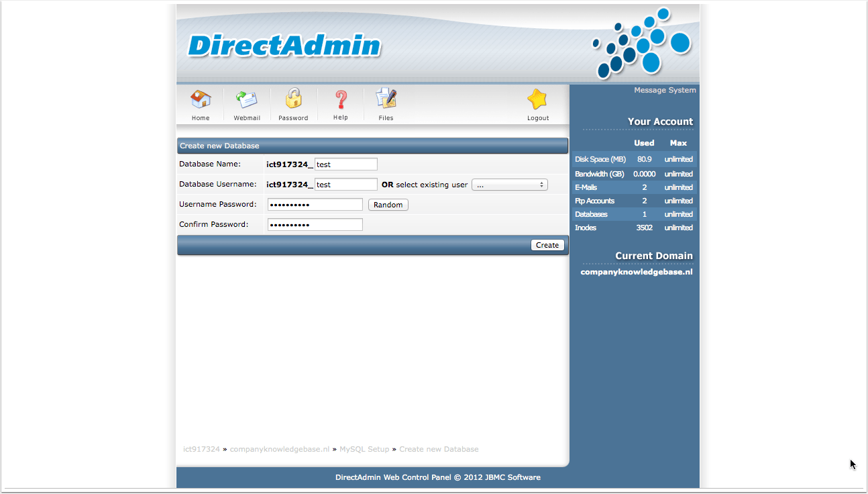
Task: Open the Message System link
Action: pos(665,90)
